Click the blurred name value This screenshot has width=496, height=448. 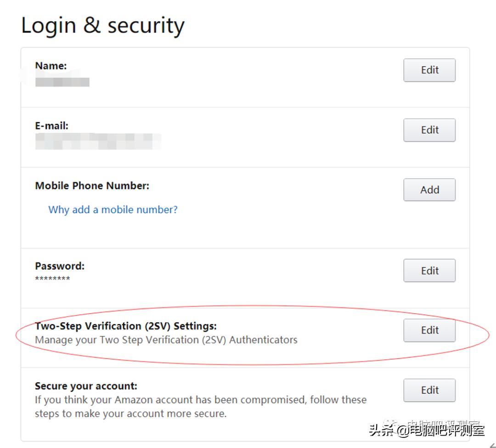(62, 82)
